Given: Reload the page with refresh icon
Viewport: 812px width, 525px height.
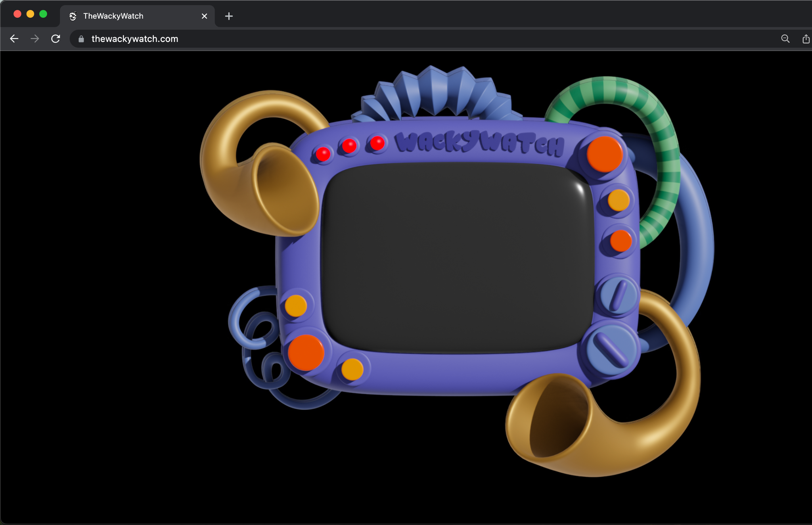Looking at the screenshot, I should (56, 39).
